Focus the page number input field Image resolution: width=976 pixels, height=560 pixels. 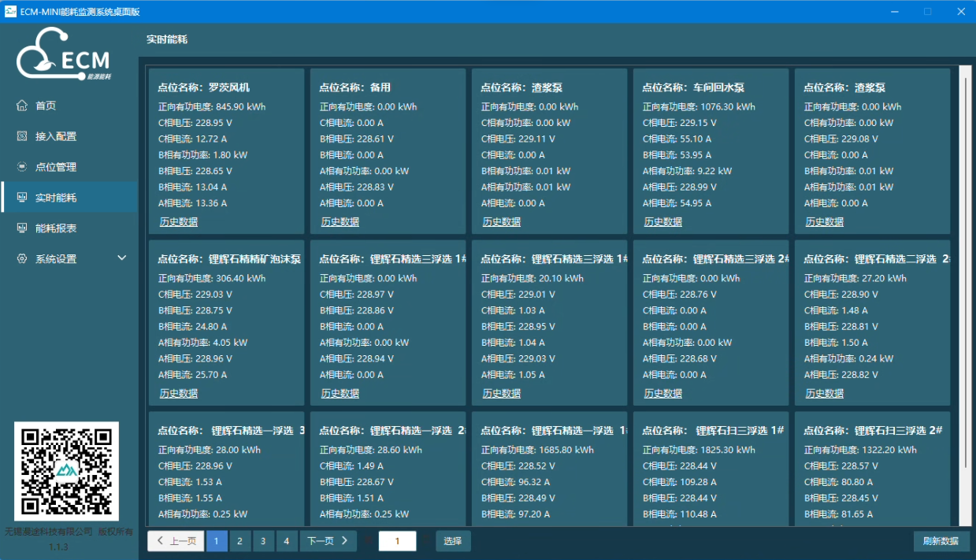pyautogui.click(x=398, y=541)
